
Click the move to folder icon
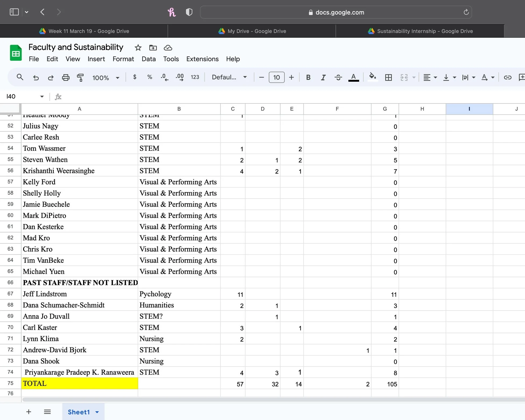[153, 48]
